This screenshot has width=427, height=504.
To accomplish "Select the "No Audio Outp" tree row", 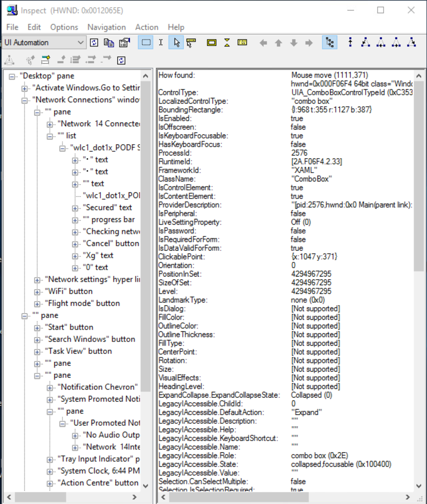I will (111, 435).
